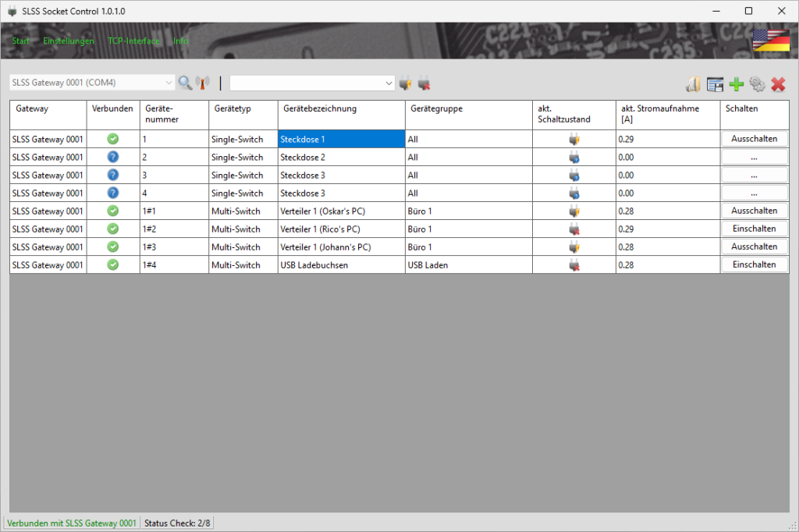Click the antenna connect gateway icon
Viewport: 799px width, 532px height.
pyautogui.click(x=202, y=83)
